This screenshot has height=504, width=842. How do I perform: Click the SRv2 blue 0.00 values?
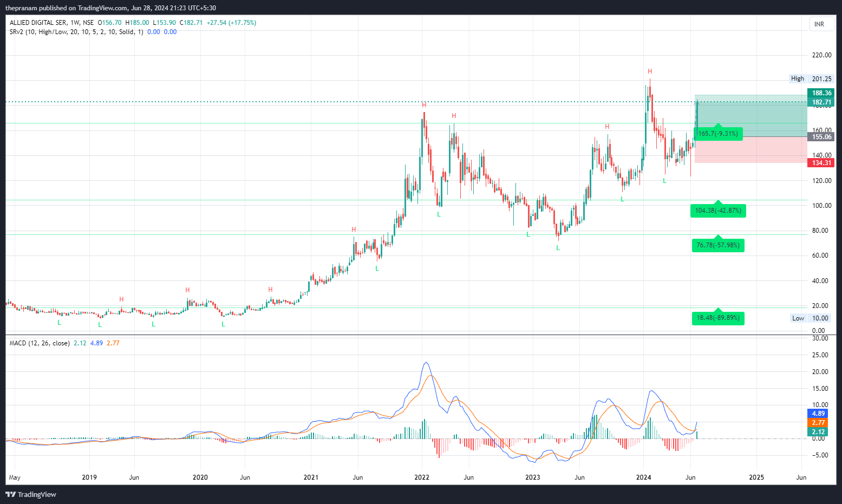(162, 32)
